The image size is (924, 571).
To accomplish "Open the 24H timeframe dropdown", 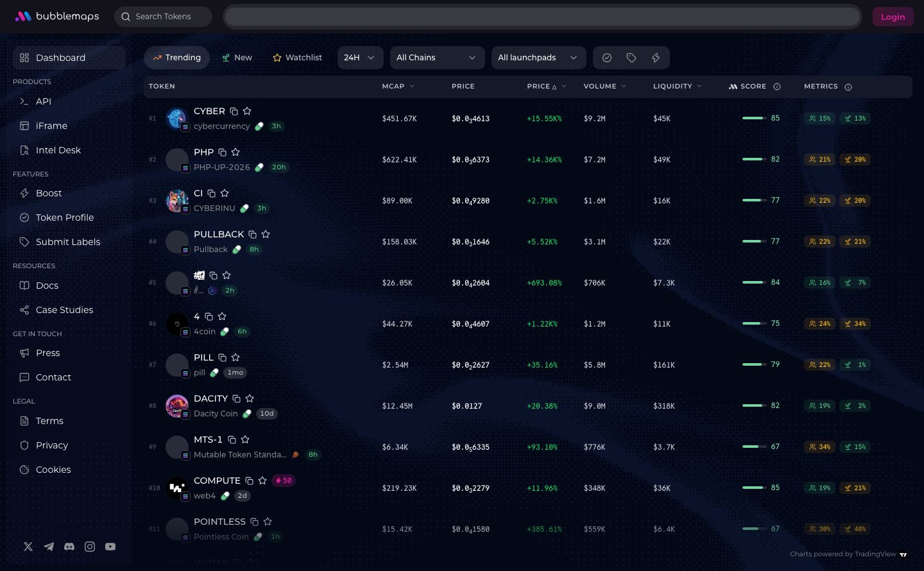I will 360,58.
